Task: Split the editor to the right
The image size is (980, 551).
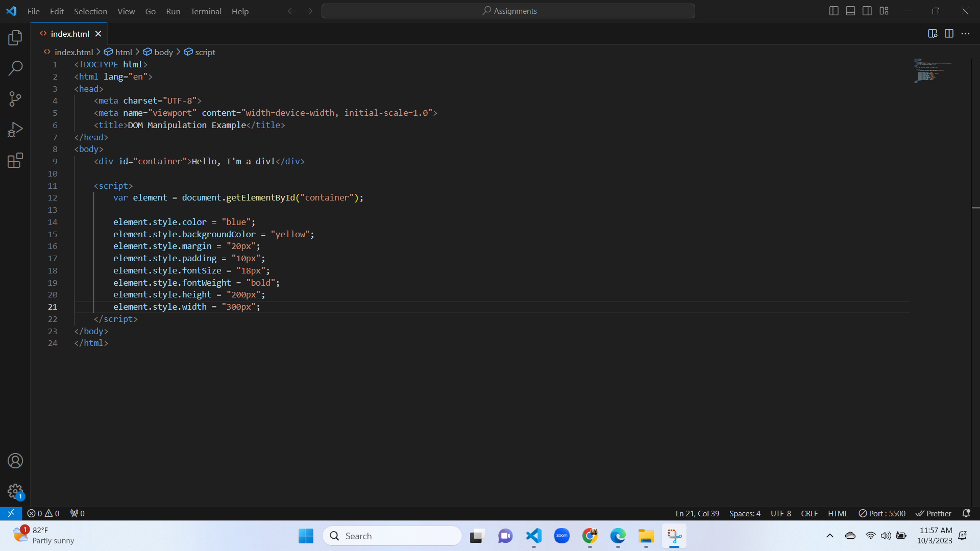Action: point(949,34)
